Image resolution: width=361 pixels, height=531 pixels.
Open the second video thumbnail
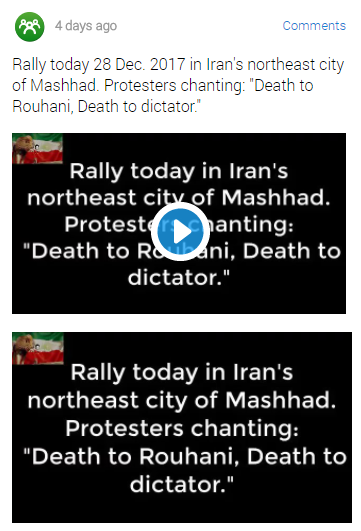[182, 427]
